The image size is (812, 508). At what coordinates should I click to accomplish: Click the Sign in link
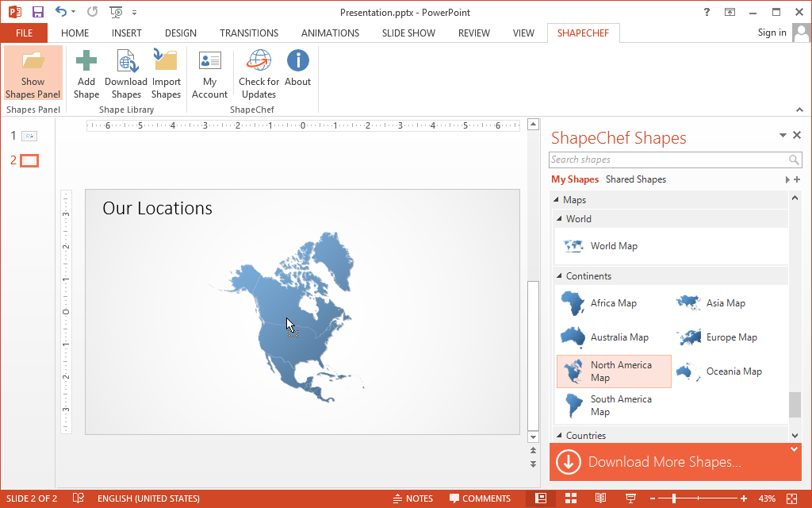tap(772, 33)
